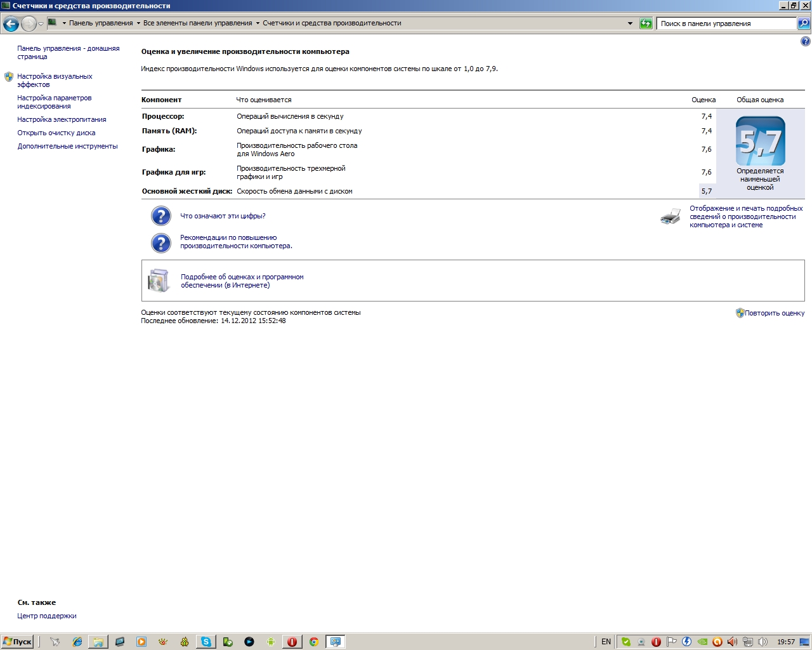The height and width of the screenshot is (650, 812).
Task: Click the EN language indicator in tray
Action: (x=606, y=642)
